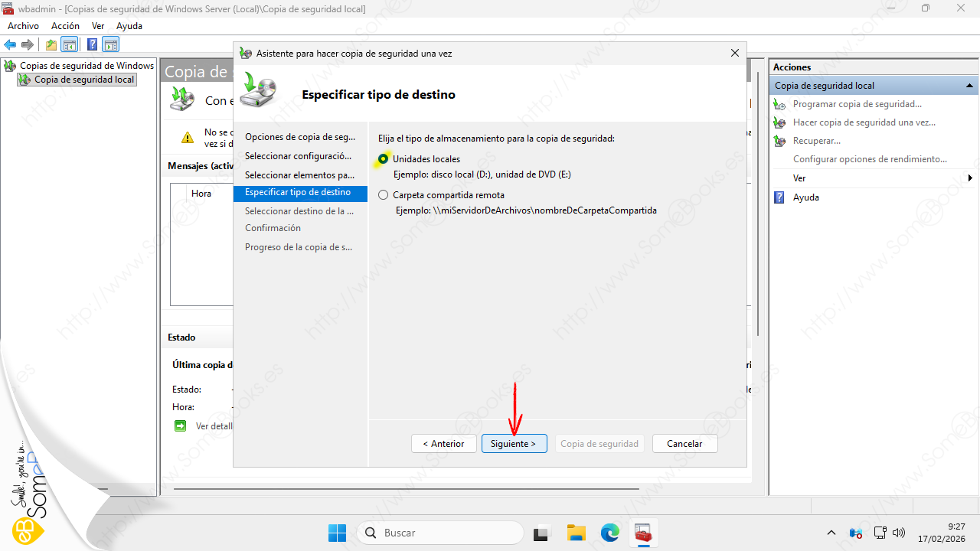Show hidden system tray icons chevron

831,533
